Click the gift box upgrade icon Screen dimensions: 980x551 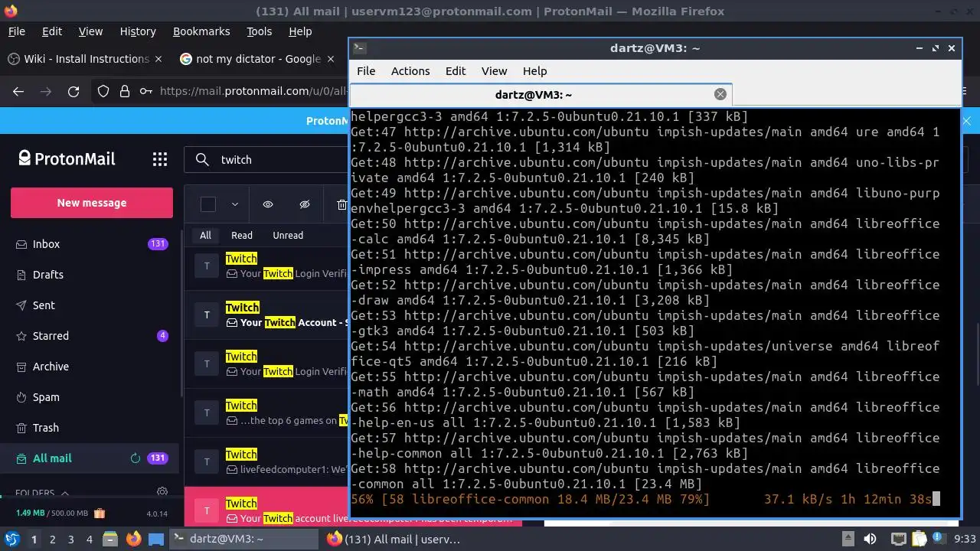(100, 514)
